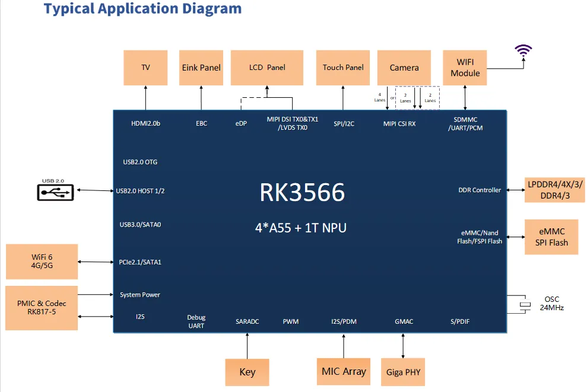The width and height of the screenshot is (587, 392).
Task: Select the "USB2.0 OTG" label
Action: click(x=141, y=162)
